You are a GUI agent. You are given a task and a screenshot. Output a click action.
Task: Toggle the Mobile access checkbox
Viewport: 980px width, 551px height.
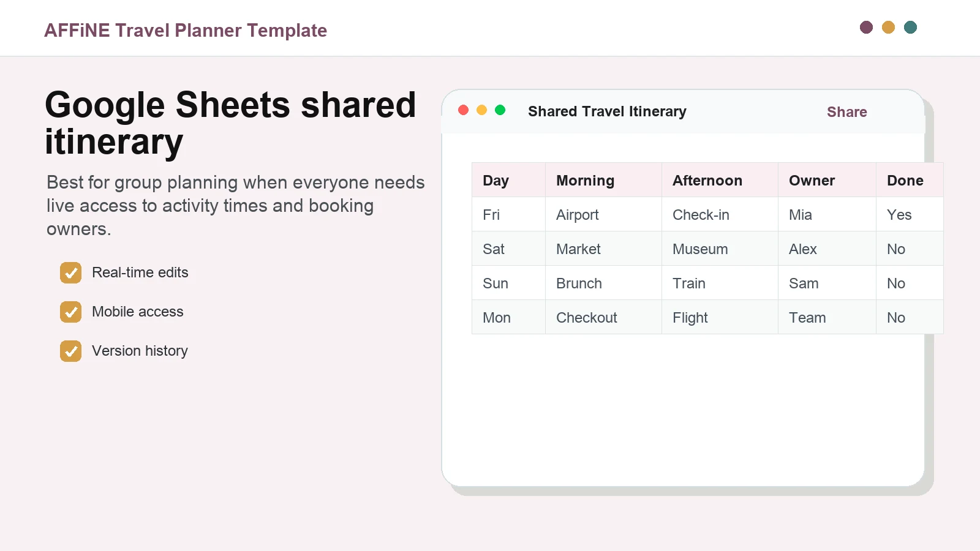(x=70, y=312)
